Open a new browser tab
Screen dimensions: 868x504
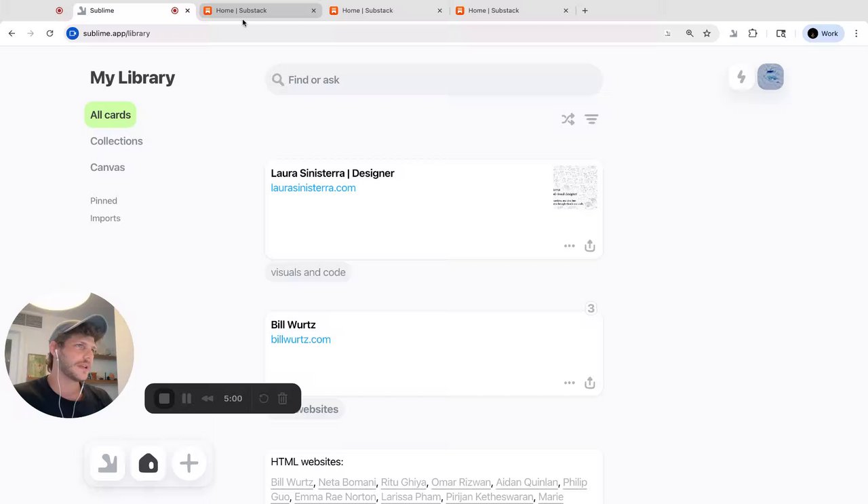click(585, 10)
